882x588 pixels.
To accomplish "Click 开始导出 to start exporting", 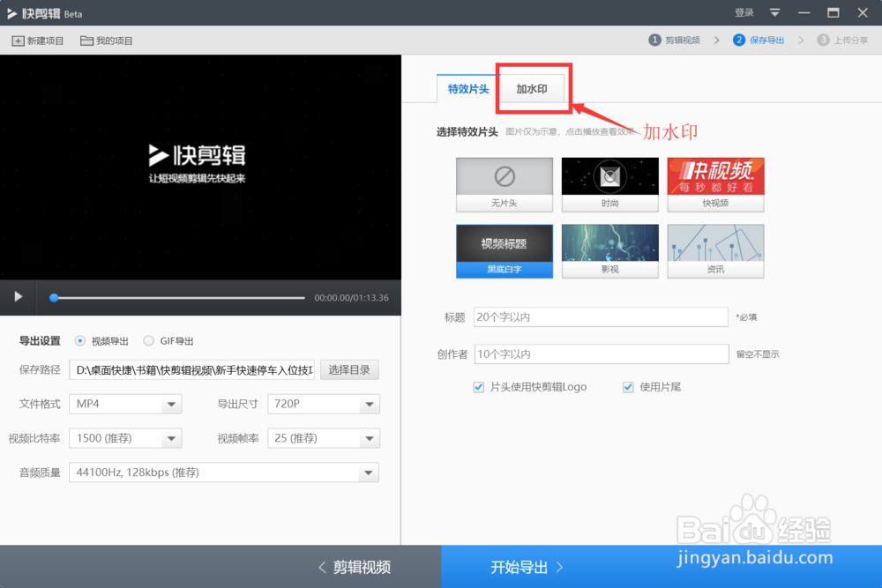I will 520,567.
